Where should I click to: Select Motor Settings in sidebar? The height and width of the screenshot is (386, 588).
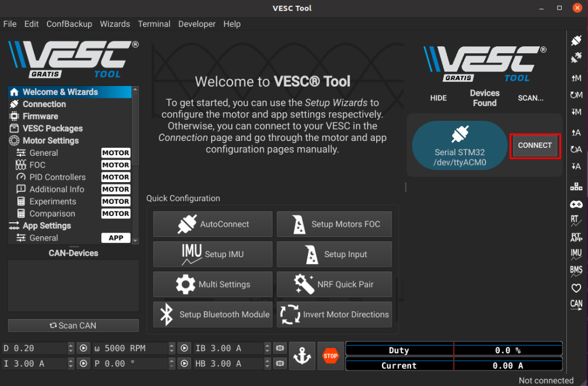tap(70, 141)
